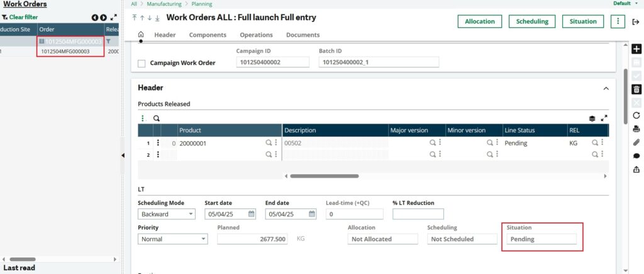Switch to the Components tab
The height and width of the screenshot is (274, 644).
click(x=208, y=35)
